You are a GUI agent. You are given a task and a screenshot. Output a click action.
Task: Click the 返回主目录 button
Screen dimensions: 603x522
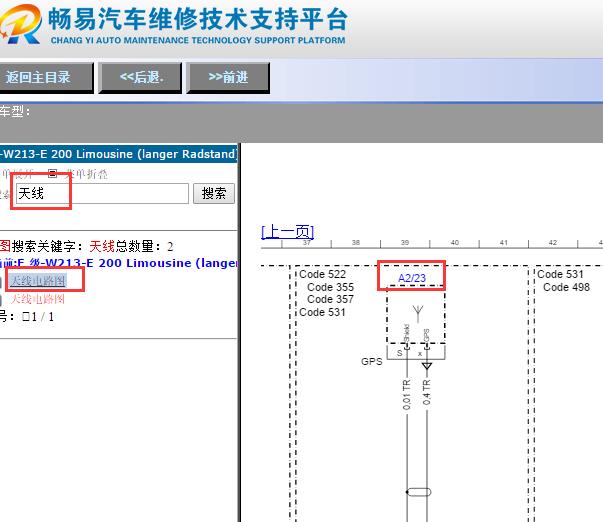coord(46,78)
